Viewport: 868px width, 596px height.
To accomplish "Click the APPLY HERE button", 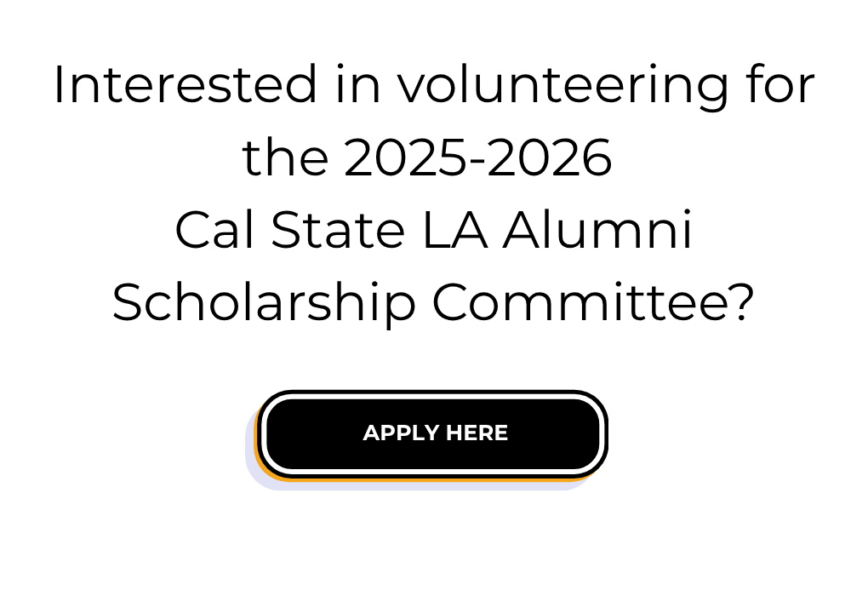I will (434, 433).
